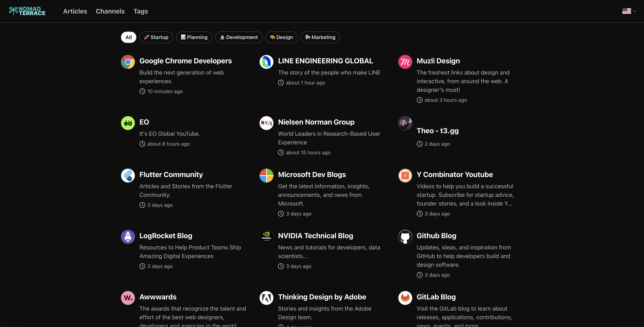Click the EO channel avatar
The width and height of the screenshot is (644, 327).
[128, 123]
